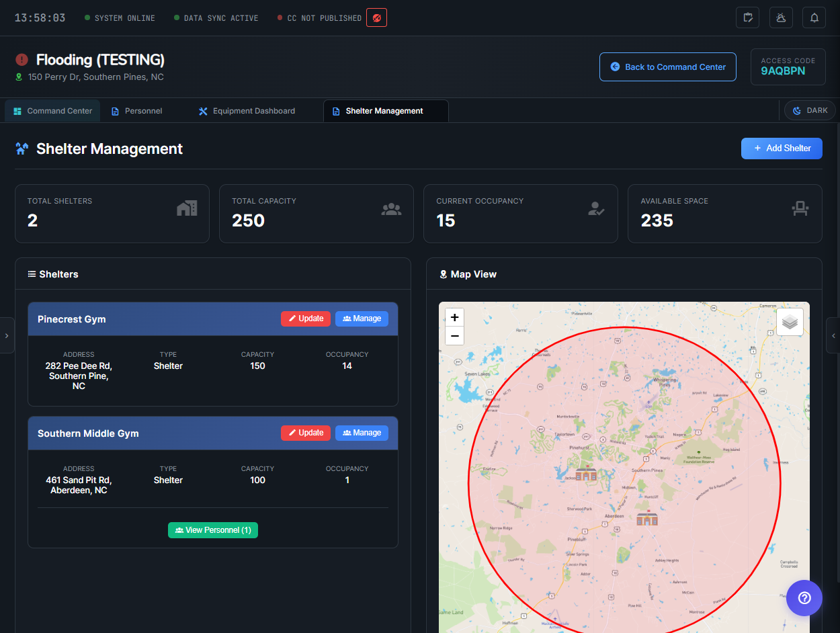This screenshot has width=840, height=633.
Task: Open the weather icon in the top bar
Action: click(781, 17)
